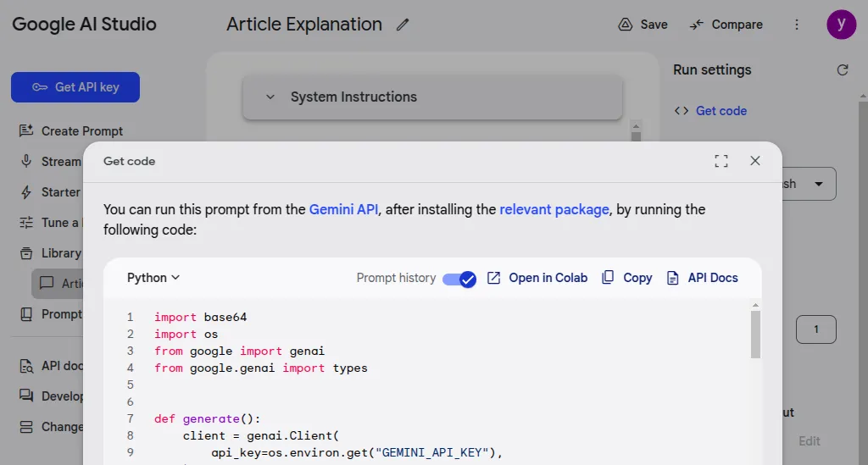Click the Edit text in run settings
Screen dimensions: 868x465
coord(810,440)
